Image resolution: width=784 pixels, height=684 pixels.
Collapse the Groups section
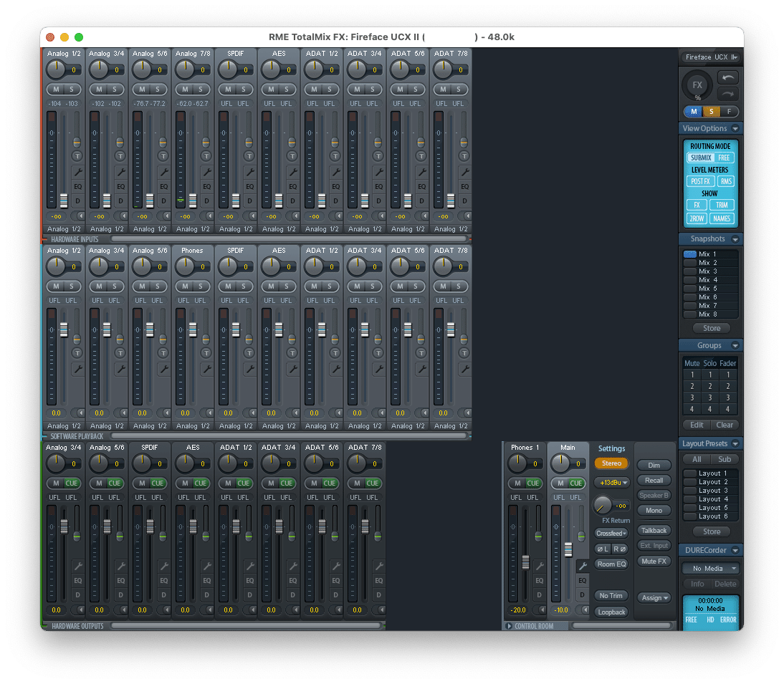(x=735, y=345)
